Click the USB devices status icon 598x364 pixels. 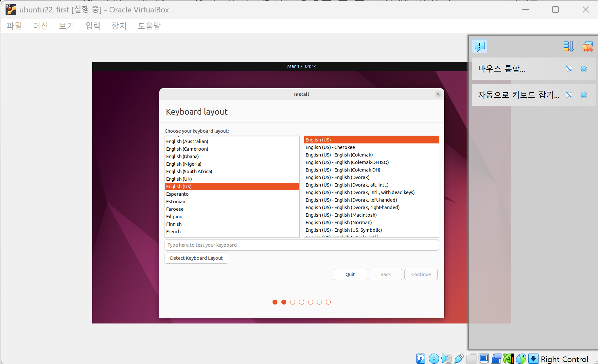[459, 358]
